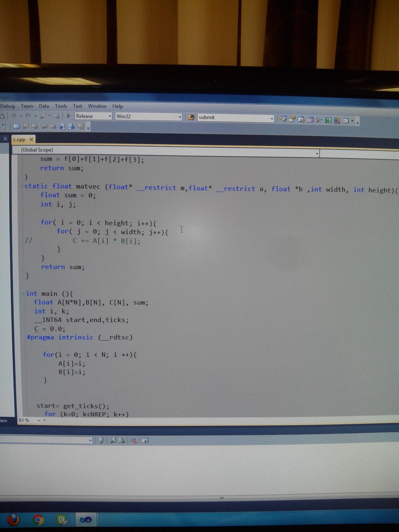Open the Release configuration dropdown
This screenshot has width=399, height=532.
(109, 116)
